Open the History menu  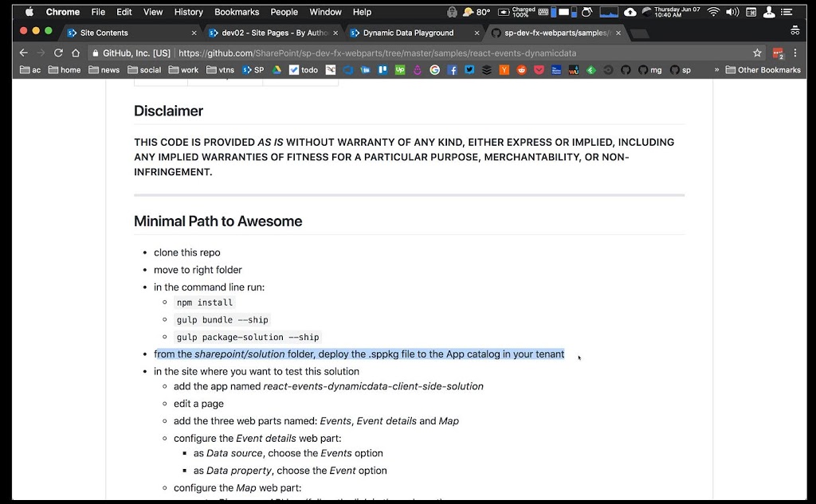coord(188,11)
